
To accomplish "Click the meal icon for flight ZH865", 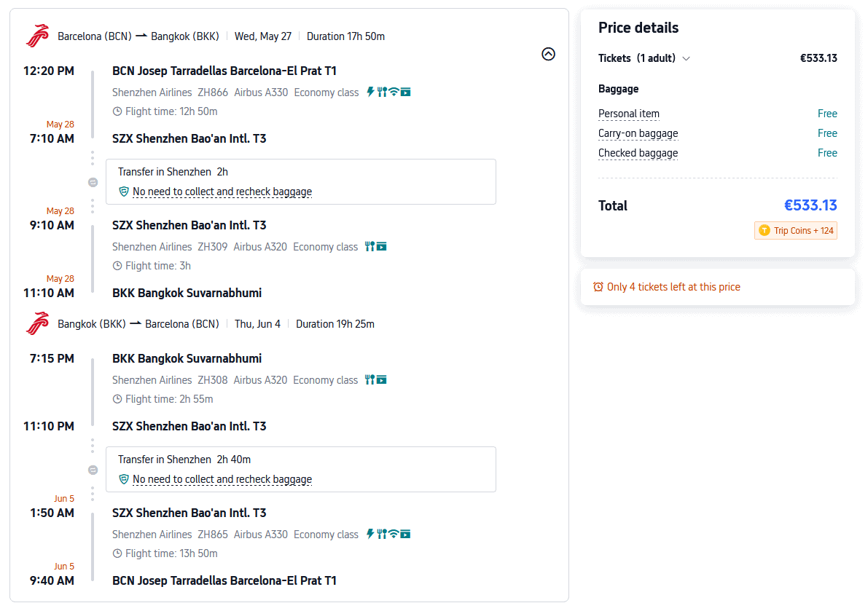I will tap(381, 534).
